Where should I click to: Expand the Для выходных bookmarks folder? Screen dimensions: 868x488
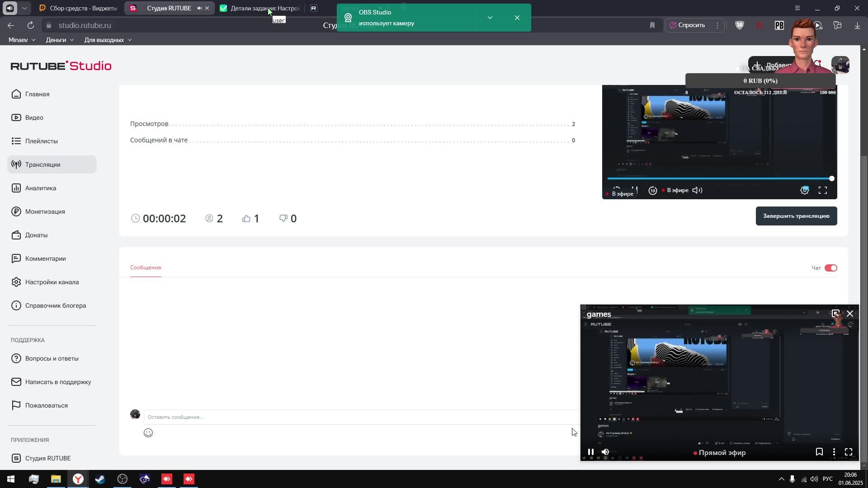click(108, 40)
